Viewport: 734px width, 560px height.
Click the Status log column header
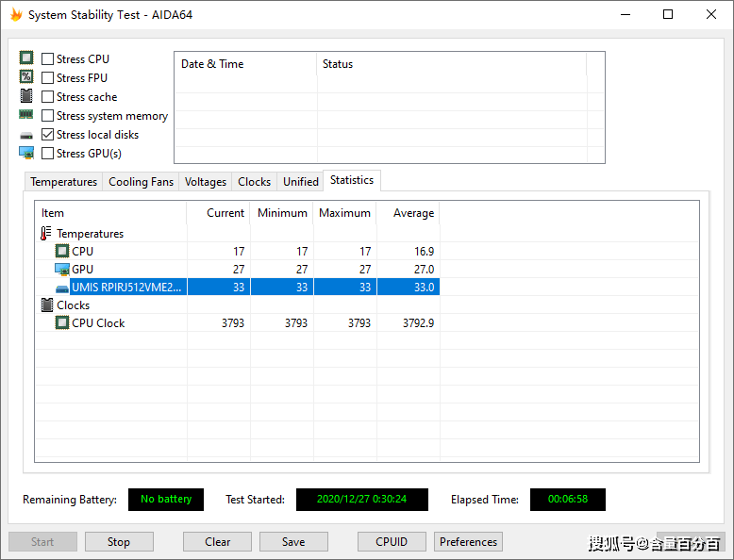[452, 64]
